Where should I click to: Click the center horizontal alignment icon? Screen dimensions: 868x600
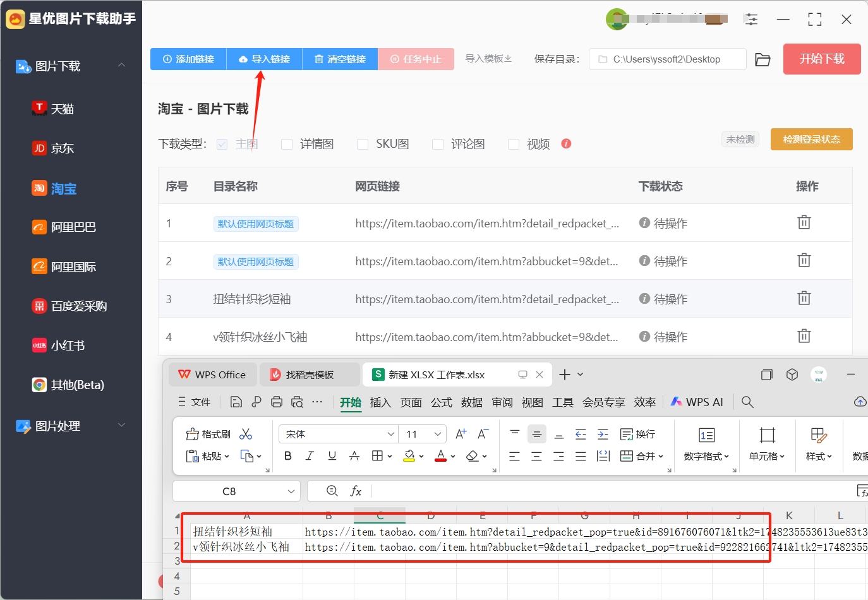click(536, 456)
